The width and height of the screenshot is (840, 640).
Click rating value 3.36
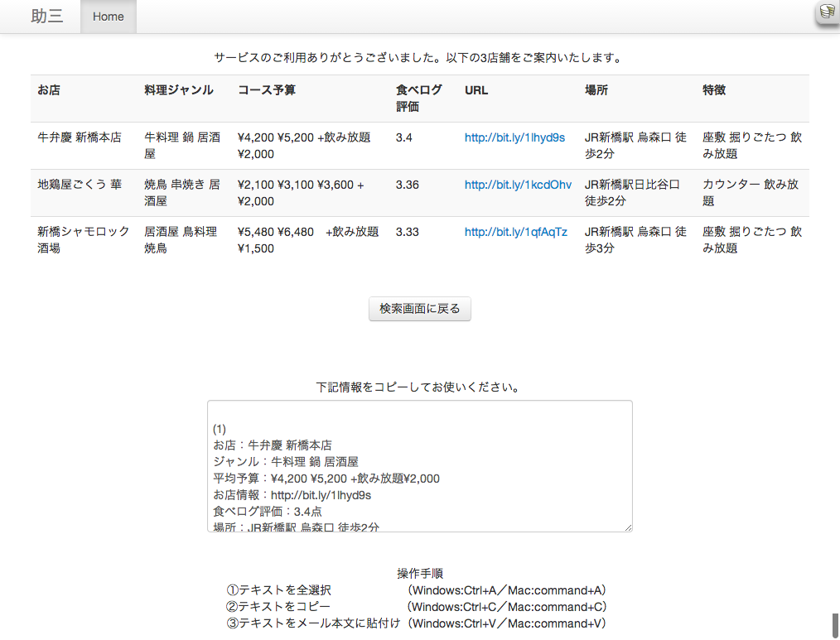pos(407,185)
